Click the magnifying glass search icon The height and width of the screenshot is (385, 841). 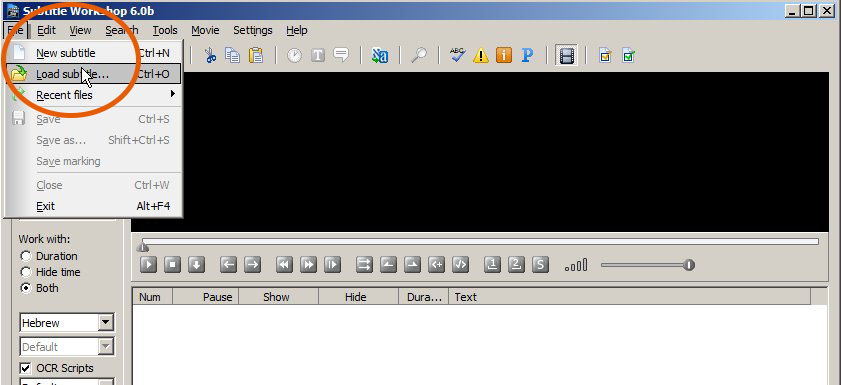coord(419,55)
